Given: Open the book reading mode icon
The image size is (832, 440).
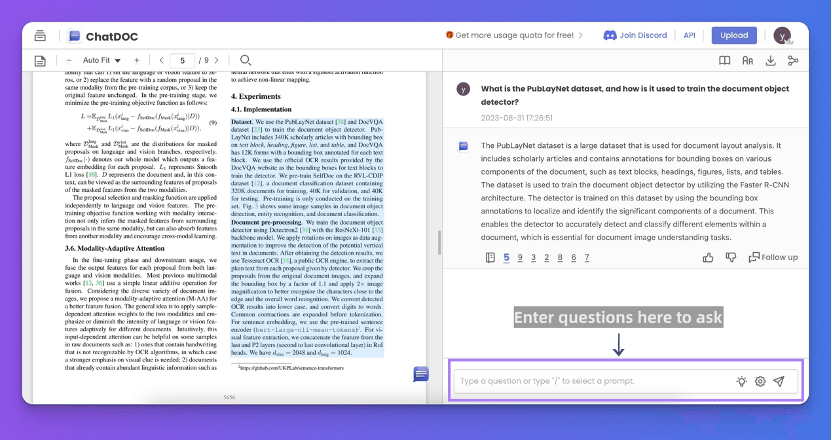Looking at the screenshot, I should pyautogui.click(x=725, y=61).
